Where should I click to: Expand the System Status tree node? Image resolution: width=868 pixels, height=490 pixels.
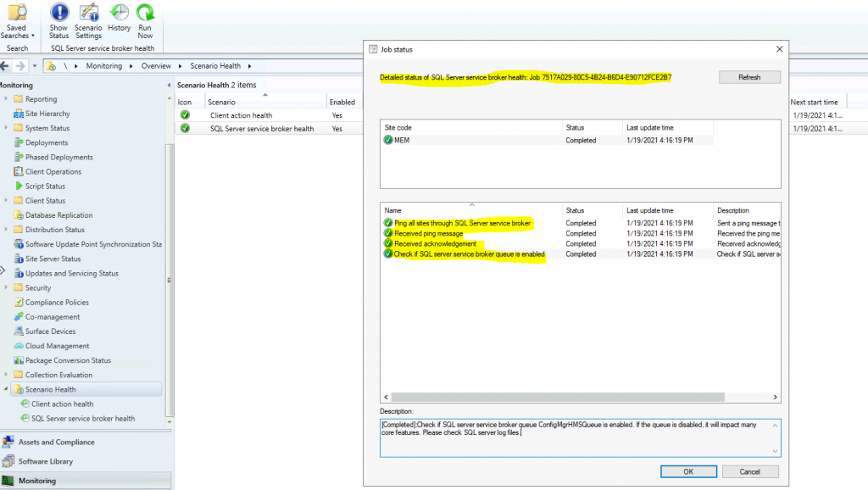point(6,128)
